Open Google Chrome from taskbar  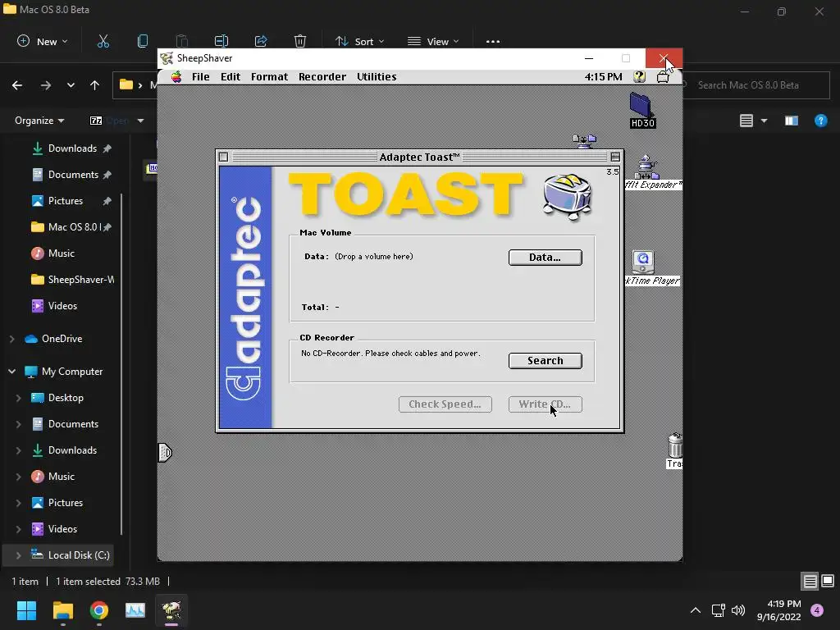tap(99, 610)
